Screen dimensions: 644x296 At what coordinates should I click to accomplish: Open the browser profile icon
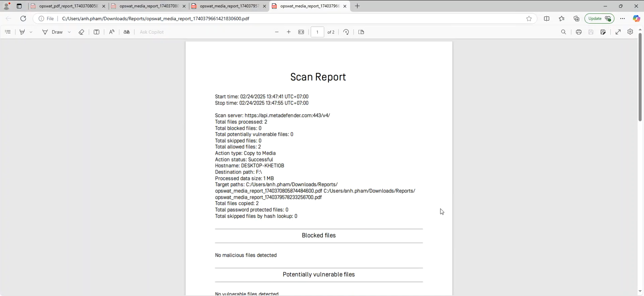(x=6, y=6)
